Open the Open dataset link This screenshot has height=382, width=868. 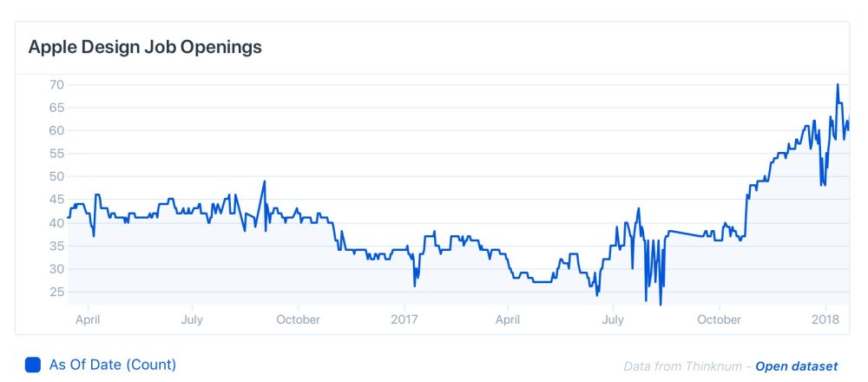(x=796, y=366)
